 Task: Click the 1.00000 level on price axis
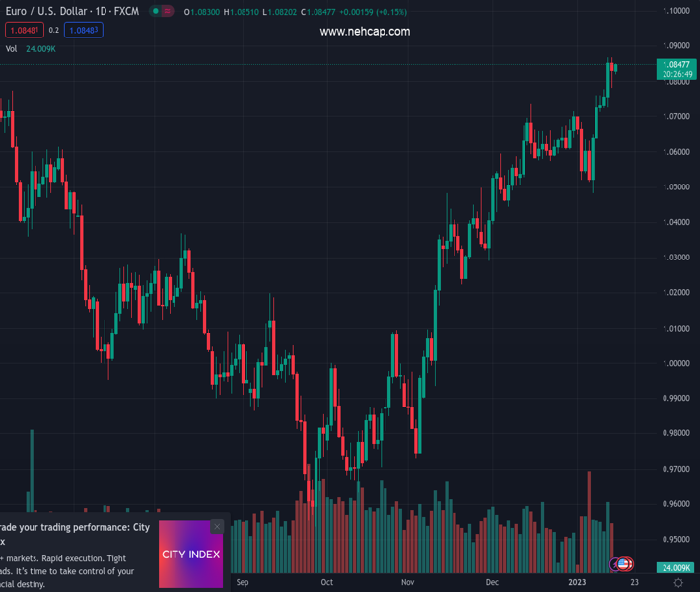tap(675, 363)
